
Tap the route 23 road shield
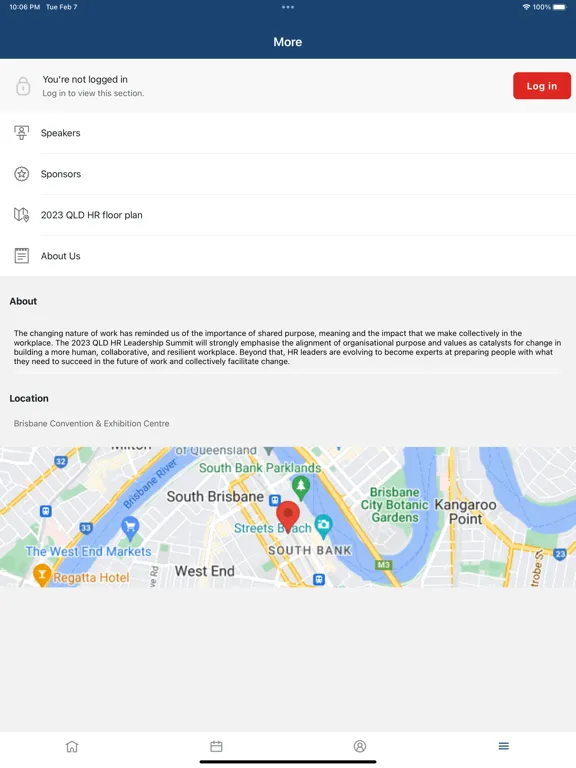point(560,554)
